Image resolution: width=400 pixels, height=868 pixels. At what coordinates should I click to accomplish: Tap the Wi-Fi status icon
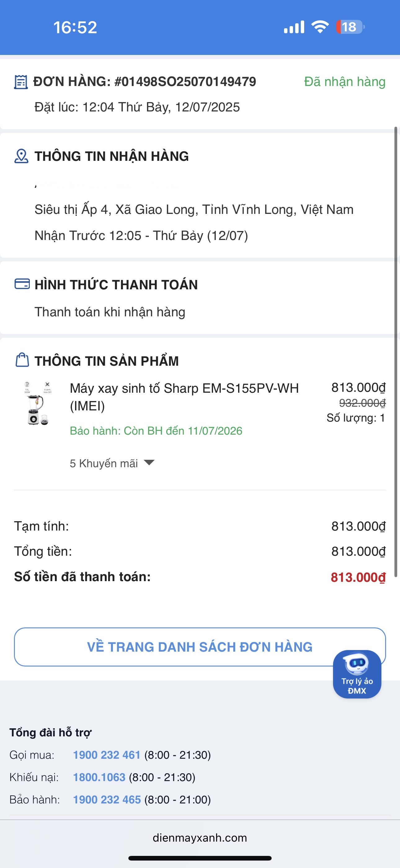pos(320,27)
